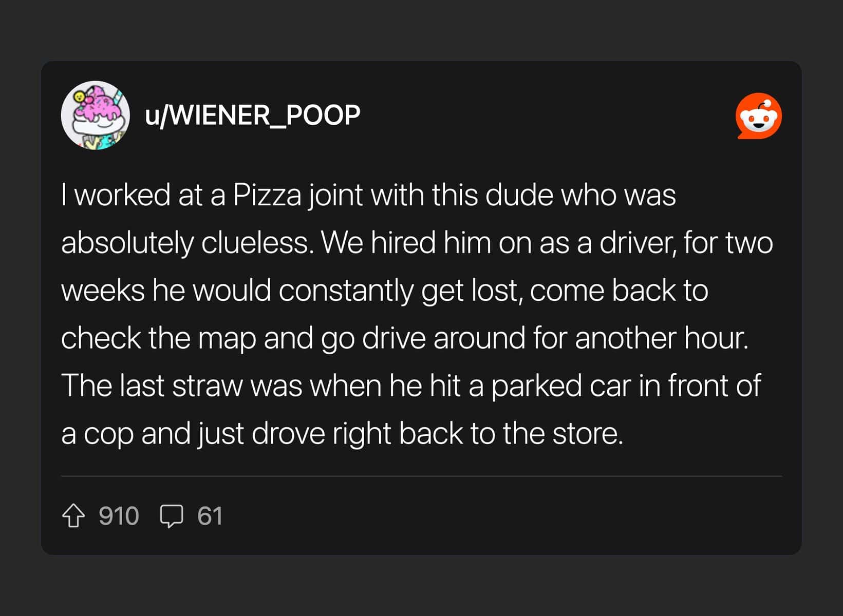Open comments via the speech bubble icon
Screen dimensions: 843x616
[171, 516]
